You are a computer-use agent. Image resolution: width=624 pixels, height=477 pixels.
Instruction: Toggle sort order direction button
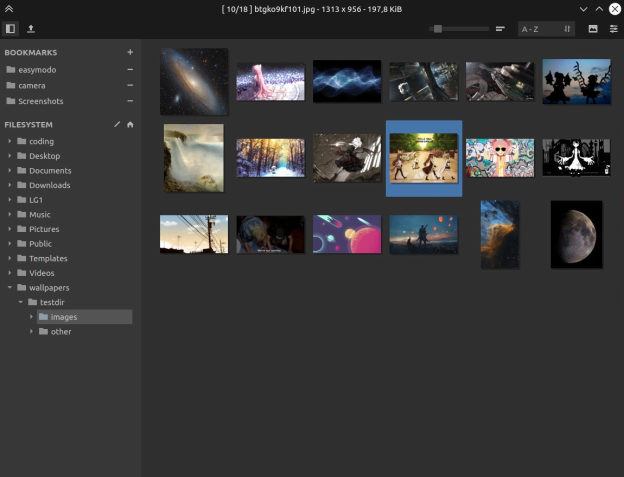coord(567,29)
